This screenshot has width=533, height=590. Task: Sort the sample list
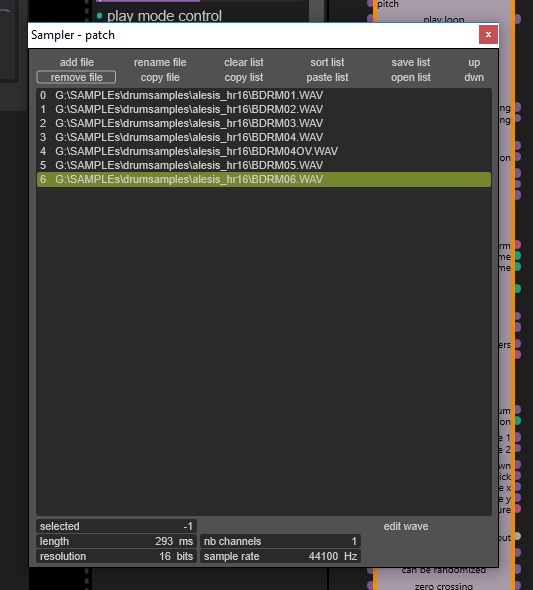pyautogui.click(x=327, y=62)
